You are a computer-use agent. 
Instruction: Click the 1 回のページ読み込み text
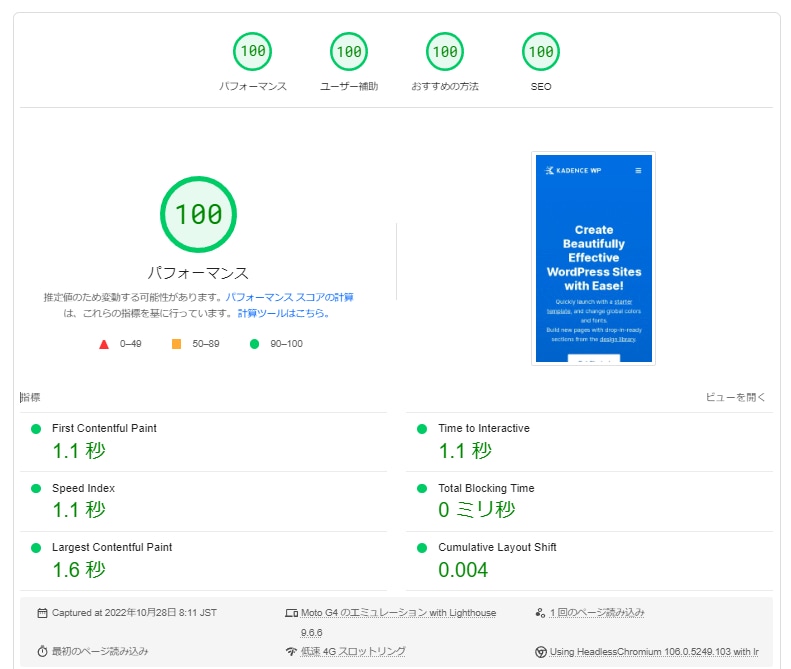[597, 613]
